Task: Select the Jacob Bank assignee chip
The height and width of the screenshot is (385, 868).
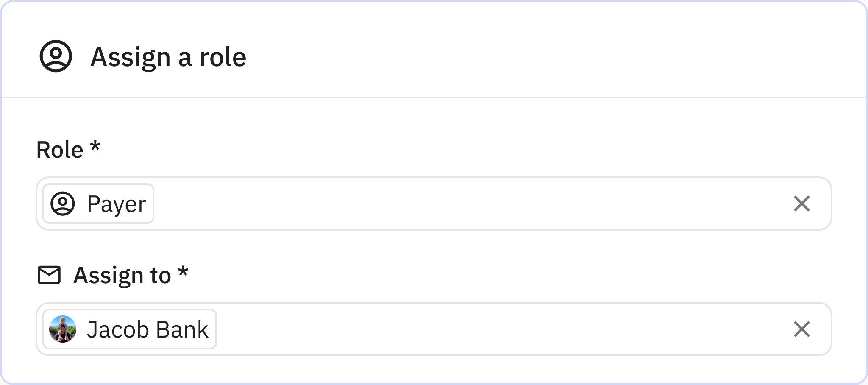Action: [130, 329]
